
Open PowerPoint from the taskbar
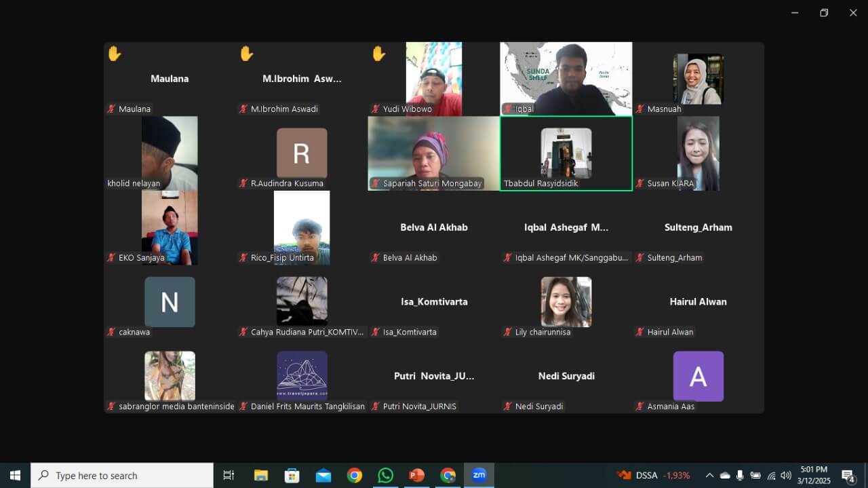(x=416, y=475)
